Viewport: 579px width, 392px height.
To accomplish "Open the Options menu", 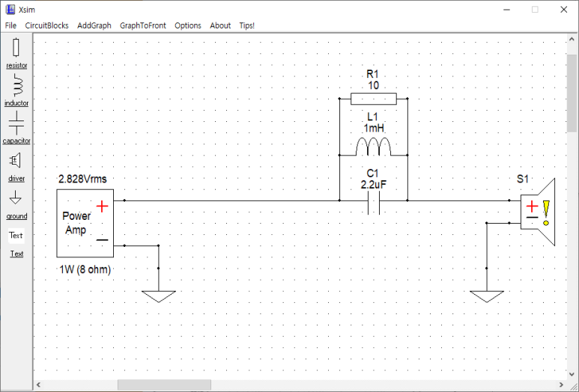I will [188, 25].
